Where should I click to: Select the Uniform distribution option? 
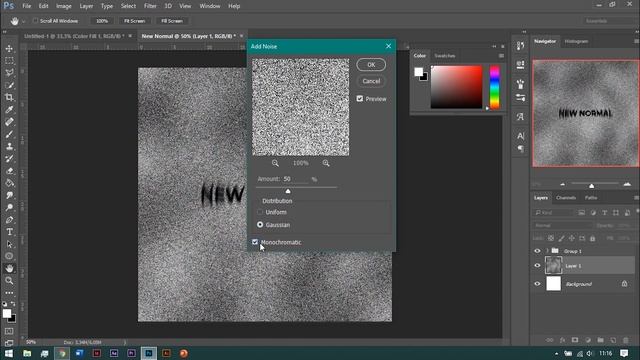click(x=260, y=212)
